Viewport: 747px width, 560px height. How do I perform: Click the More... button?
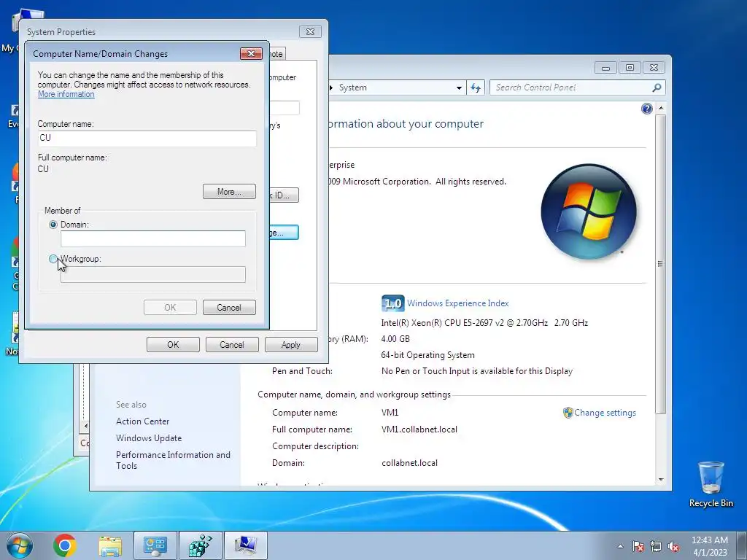pyautogui.click(x=229, y=192)
